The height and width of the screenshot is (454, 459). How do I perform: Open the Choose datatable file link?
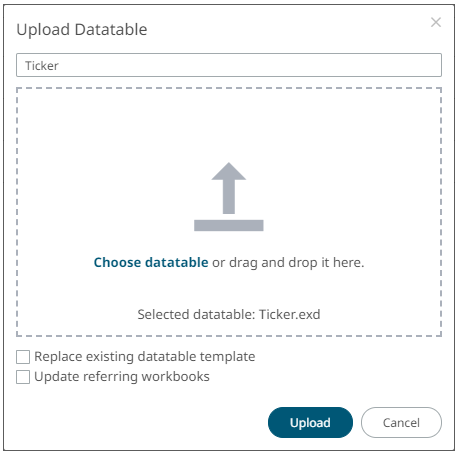[151, 262]
